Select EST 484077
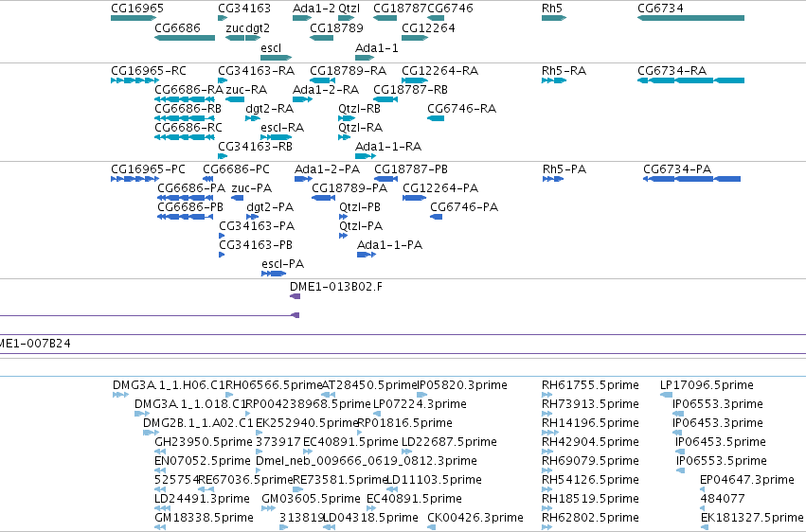 pyautogui.click(x=702, y=508)
